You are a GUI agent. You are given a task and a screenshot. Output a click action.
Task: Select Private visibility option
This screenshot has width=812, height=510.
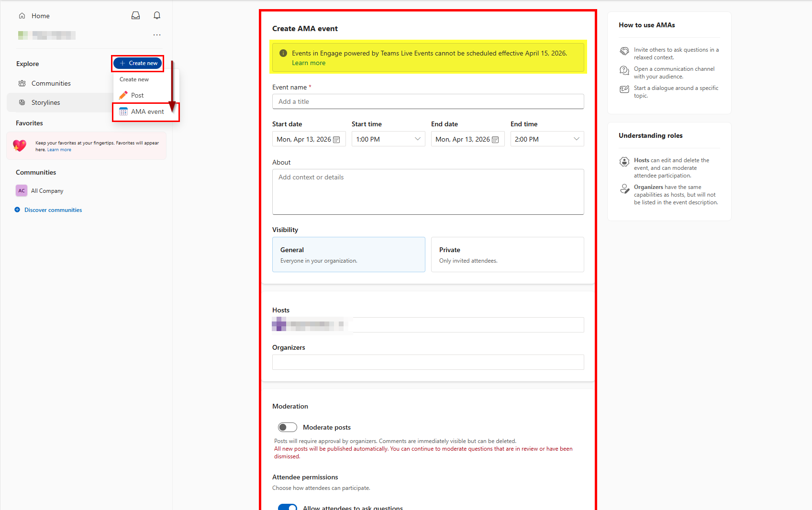tap(507, 255)
